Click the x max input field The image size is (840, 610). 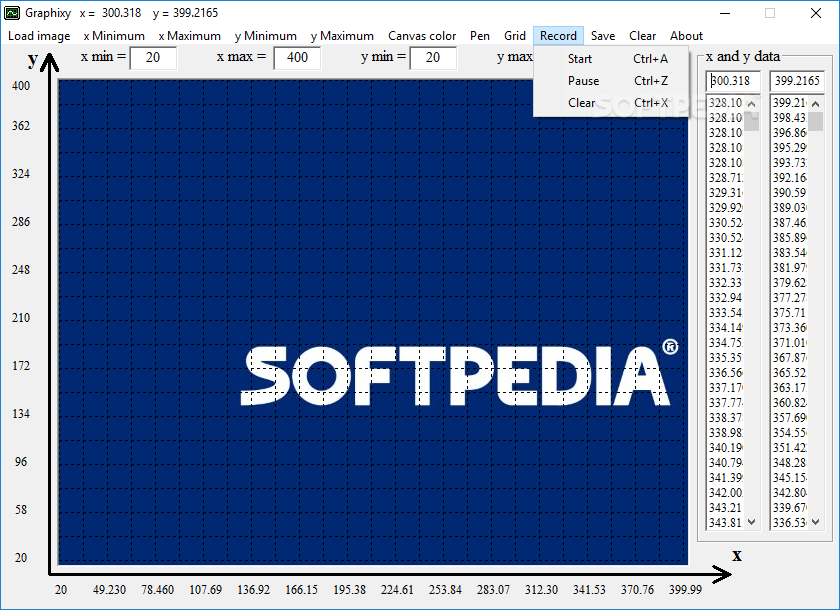pyautogui.click(x=297, y=58)
